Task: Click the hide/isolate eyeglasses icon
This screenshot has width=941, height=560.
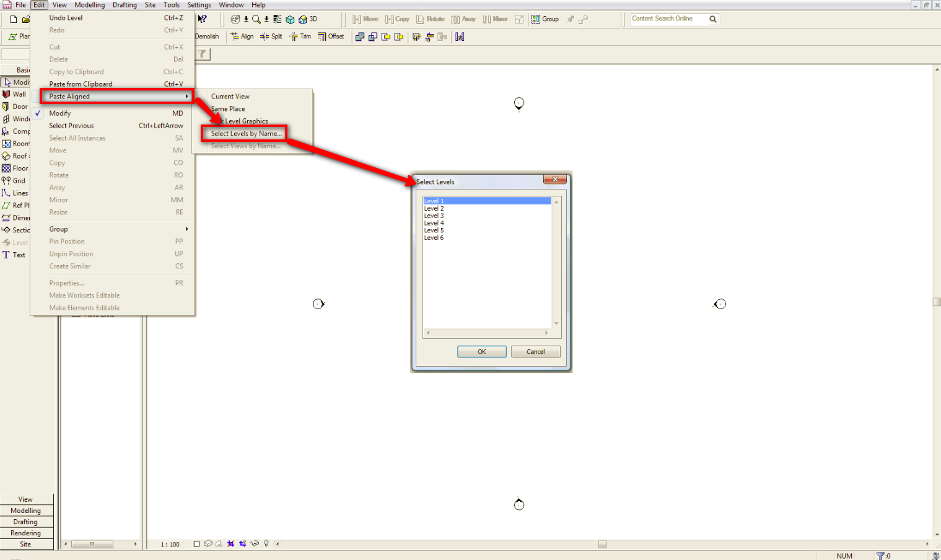Action: tap(255, 544)
